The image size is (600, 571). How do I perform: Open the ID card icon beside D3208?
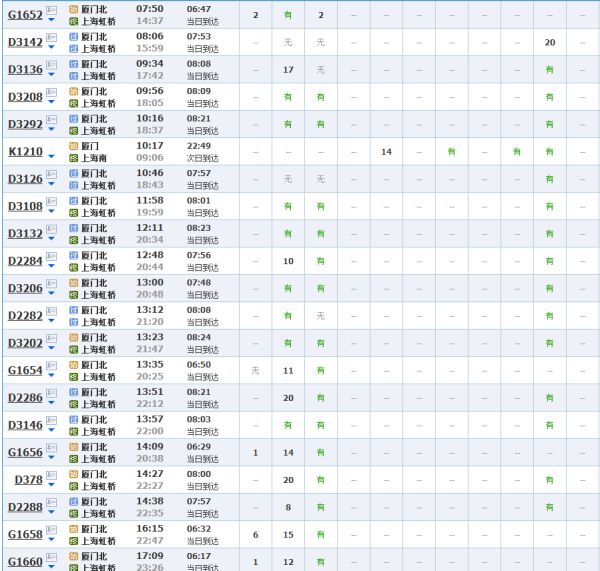point(50,93)
